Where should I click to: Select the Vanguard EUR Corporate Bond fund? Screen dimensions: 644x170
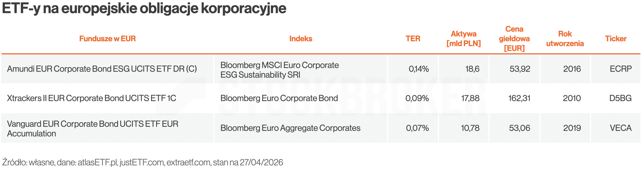pyautogui.click(x=93, y=128)
